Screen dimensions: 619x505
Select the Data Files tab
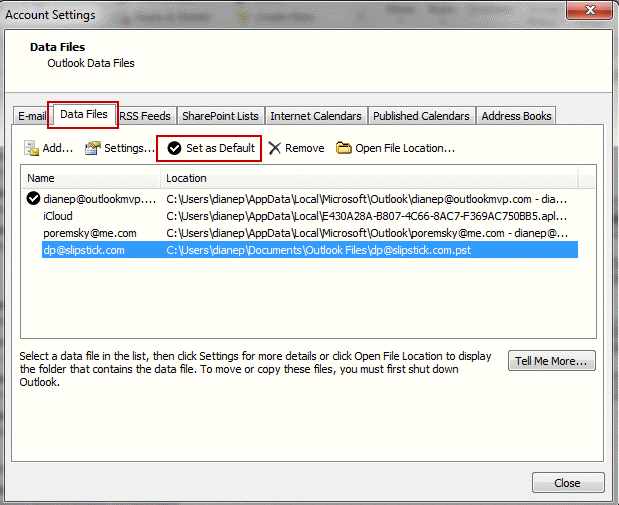coord(84,115)
